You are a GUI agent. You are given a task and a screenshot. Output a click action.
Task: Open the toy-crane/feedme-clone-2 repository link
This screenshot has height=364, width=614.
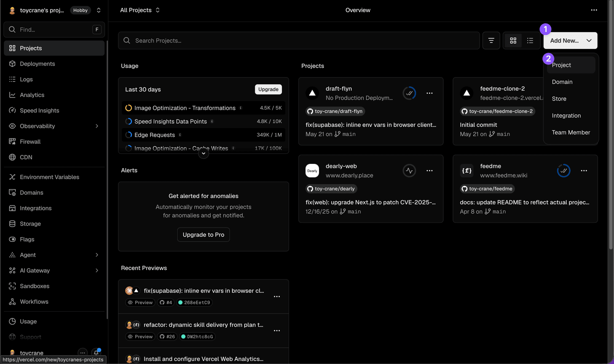click(x=498, y=111)
